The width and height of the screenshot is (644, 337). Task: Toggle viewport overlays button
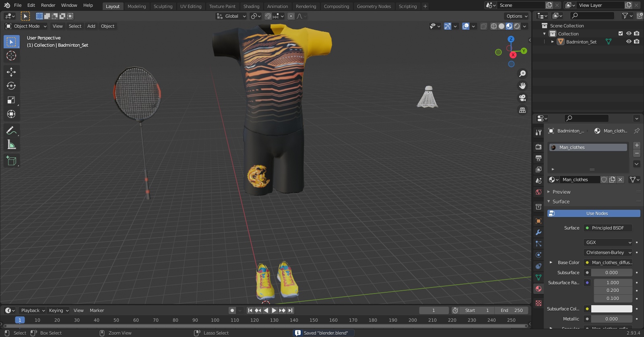(466, 26)
